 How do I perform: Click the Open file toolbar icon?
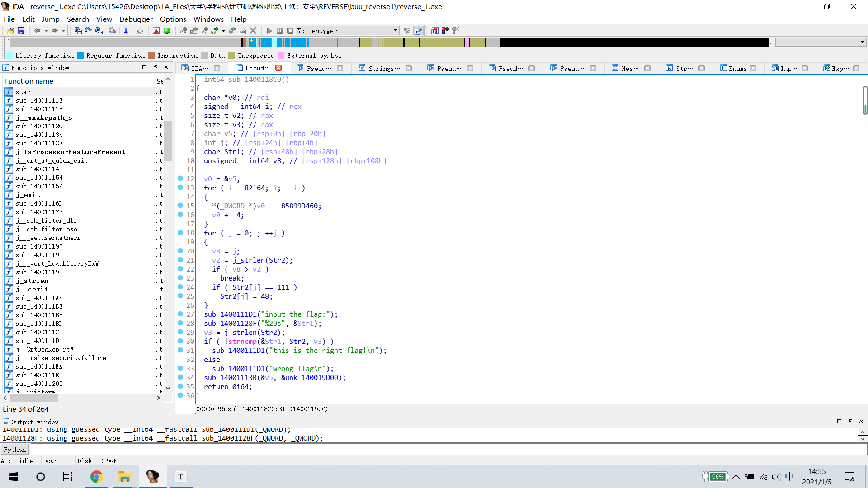(x=10, y=31)
